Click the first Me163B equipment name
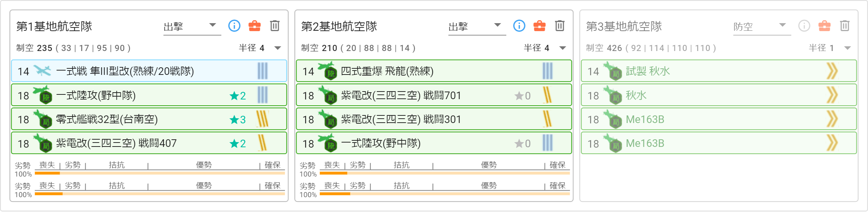Image resolution: width=868 pixels, height=212 pixels. click(x=645, y=119)
